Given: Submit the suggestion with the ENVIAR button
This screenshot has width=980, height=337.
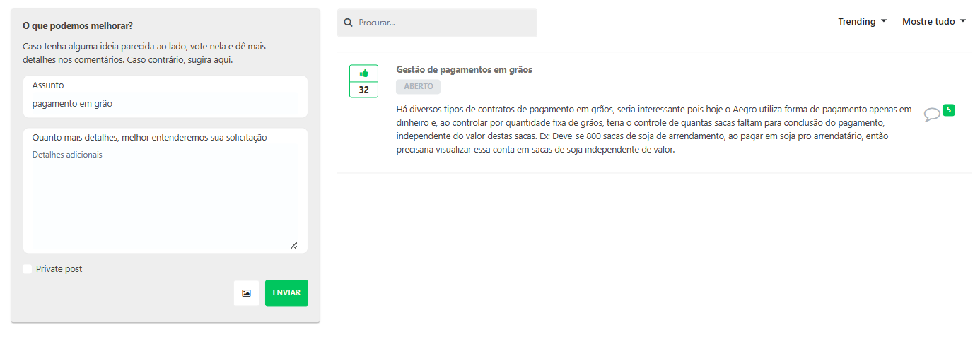Looking at the screenshot, I should click(286, 293).
